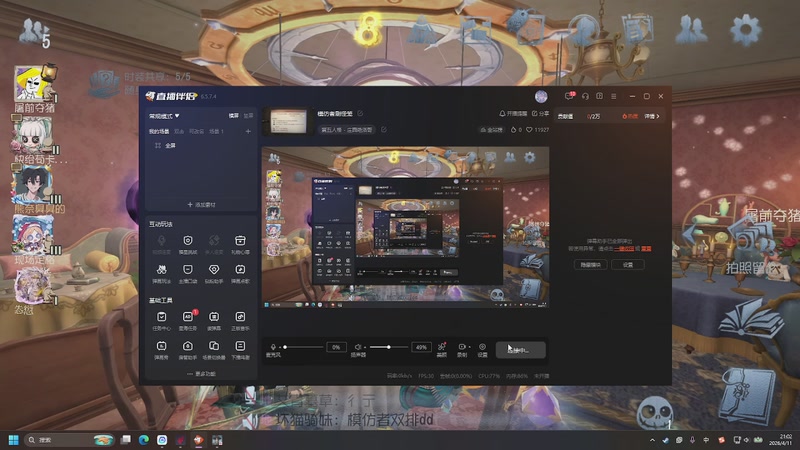Adjust the speaker volume slider
800x450 pixels.
point(388,347)
